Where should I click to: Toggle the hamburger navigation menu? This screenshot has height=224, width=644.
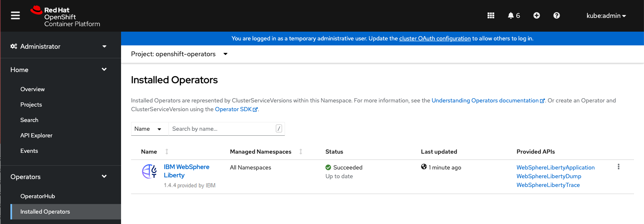[15, 15]
